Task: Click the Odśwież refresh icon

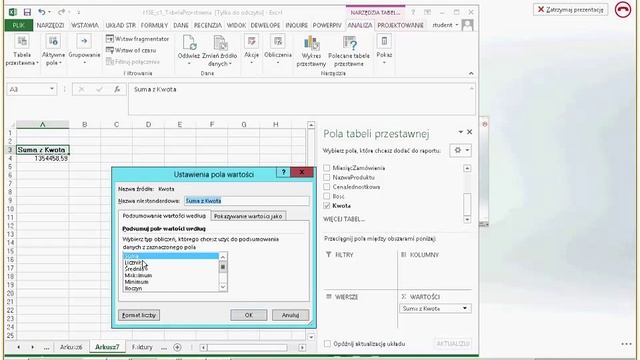Action: (x=189, y=43)
